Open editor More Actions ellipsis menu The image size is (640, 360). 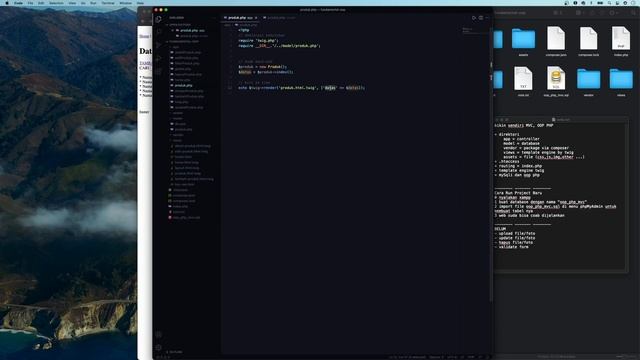pyautogui.click(x=487, y=18)
